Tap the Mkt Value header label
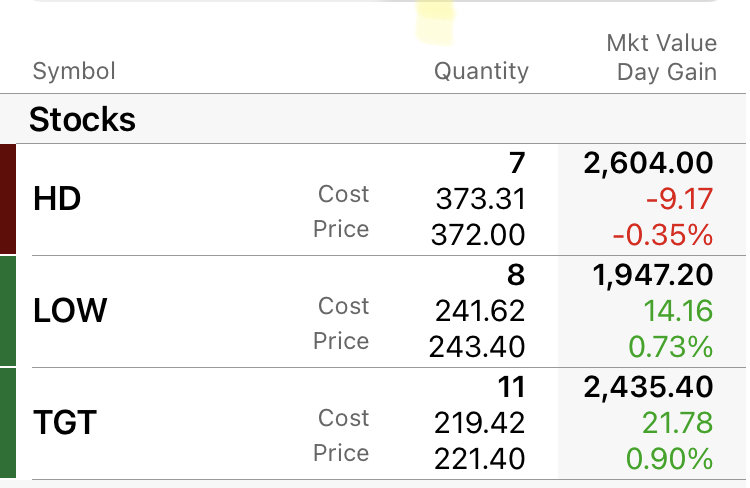750x488 pixels. click(x=662, y=43)
